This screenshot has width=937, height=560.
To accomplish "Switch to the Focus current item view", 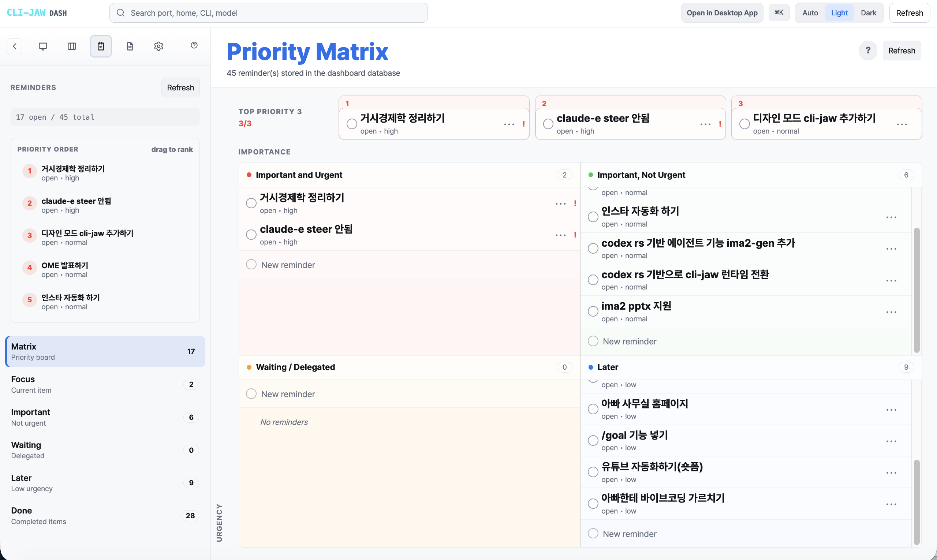I will click(105, 384).
